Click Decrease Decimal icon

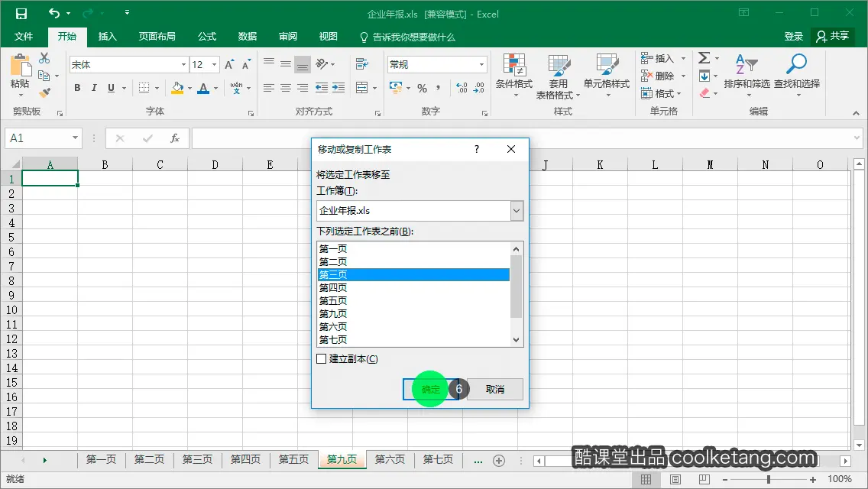[479, 88]
